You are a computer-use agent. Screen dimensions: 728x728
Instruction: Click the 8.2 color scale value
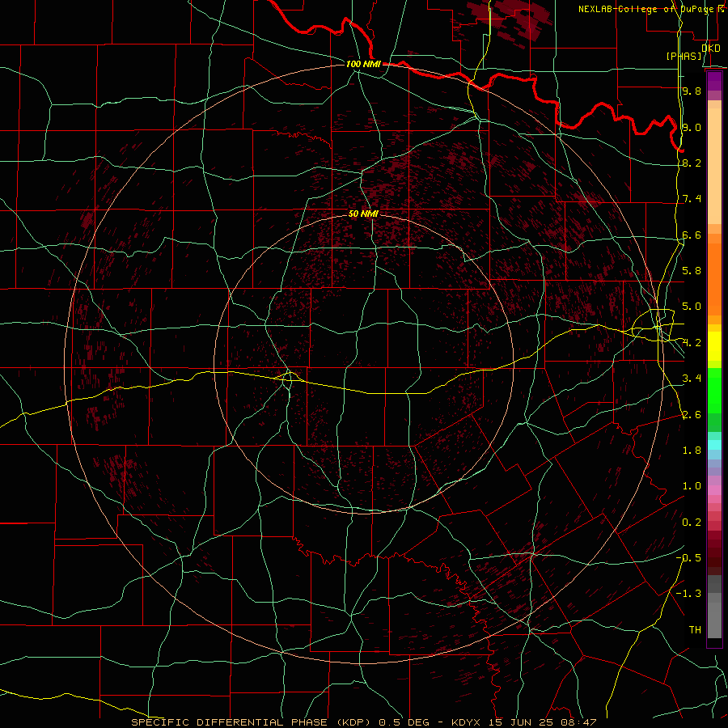tap(692, 163)
